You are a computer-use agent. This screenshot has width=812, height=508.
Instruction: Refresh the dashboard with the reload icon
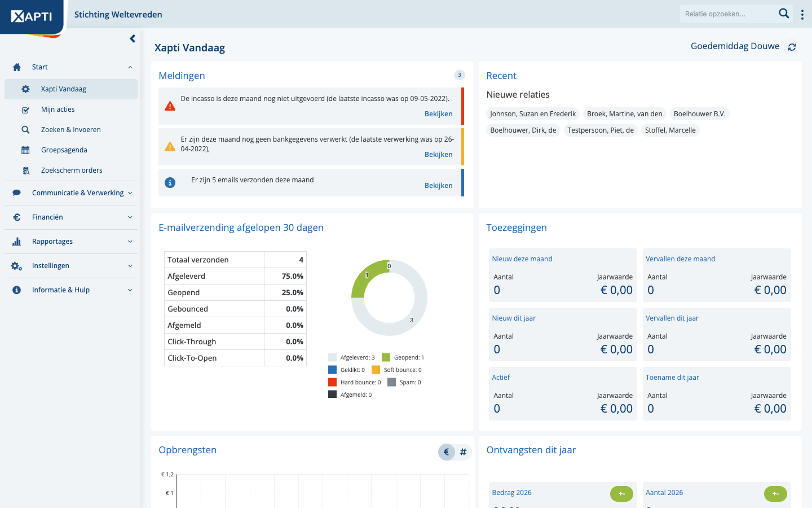pyautogui.click(x=792, y=47)
